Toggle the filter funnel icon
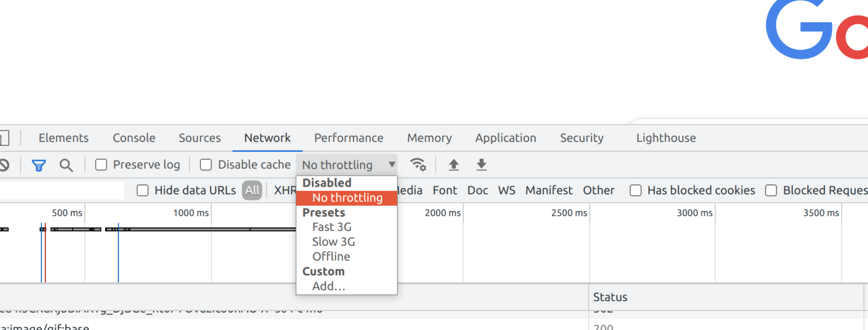Screen dimensions: 868x330 coord(39,165)
